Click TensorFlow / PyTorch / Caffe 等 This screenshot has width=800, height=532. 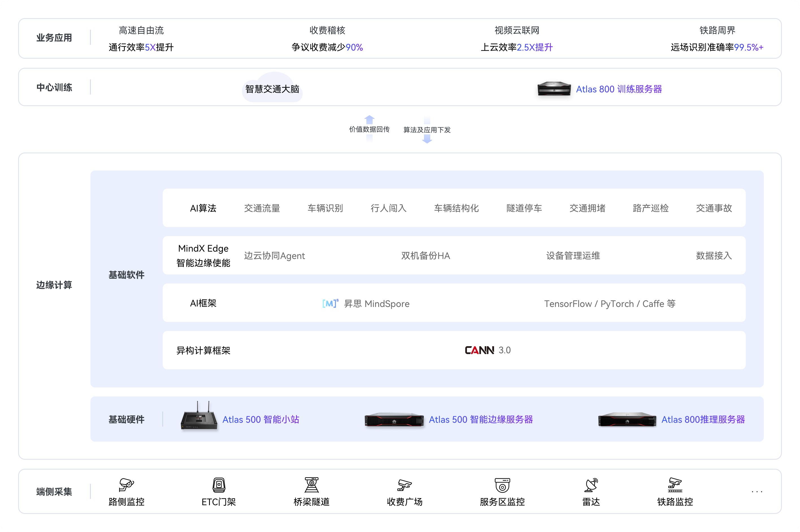coord(610,304)
